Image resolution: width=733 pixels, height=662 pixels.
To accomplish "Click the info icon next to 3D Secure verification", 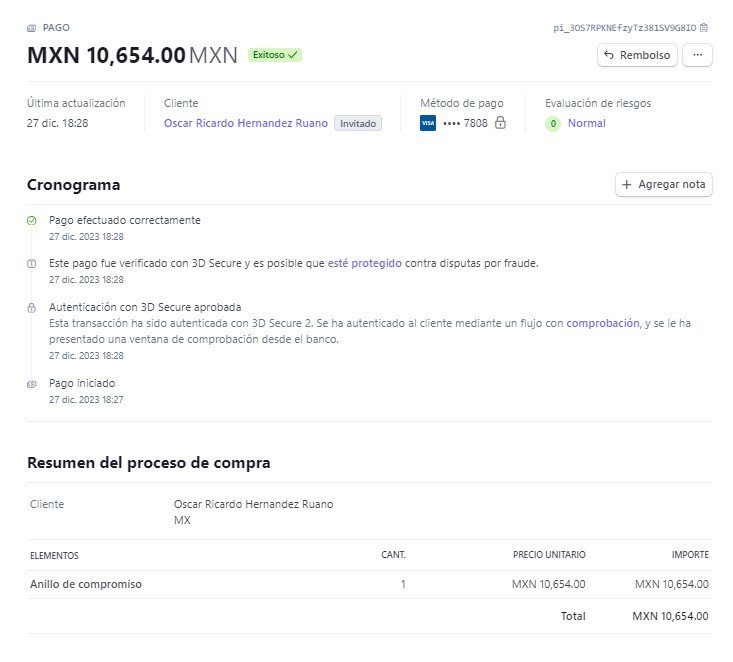I will point(31,264).
